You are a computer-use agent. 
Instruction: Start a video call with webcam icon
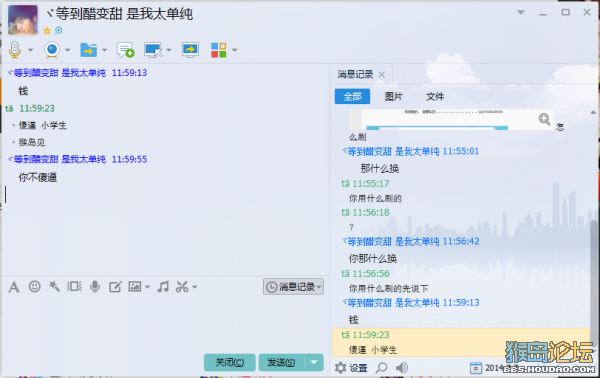point(52,50)
